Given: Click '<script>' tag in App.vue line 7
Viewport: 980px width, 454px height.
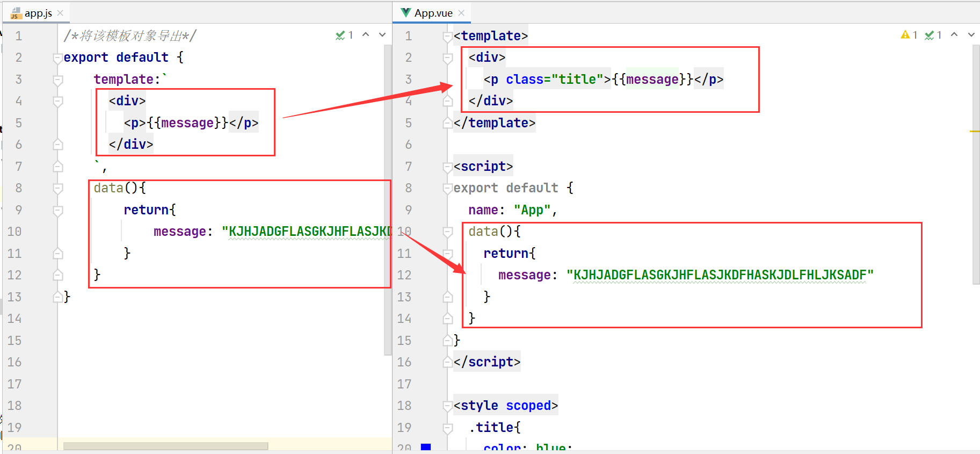Looking at the screenshot, I should click(483, 167).
